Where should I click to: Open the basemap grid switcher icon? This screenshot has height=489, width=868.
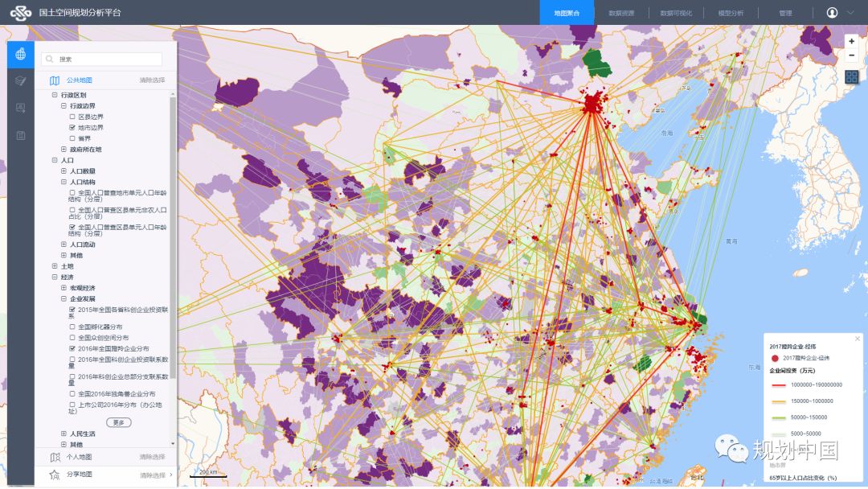(x=851, y=77)
